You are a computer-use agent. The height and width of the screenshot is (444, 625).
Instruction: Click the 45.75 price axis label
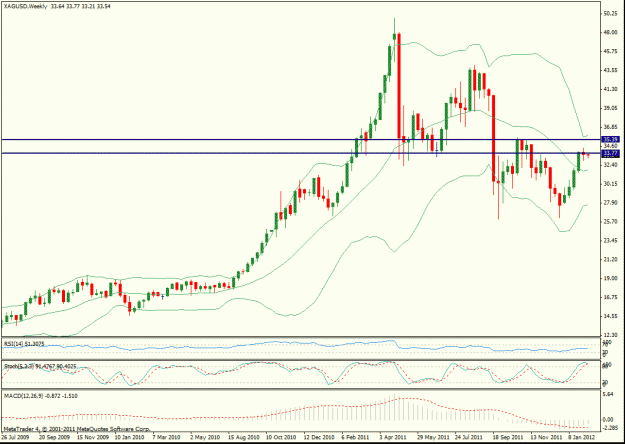(x=611, y=51)
